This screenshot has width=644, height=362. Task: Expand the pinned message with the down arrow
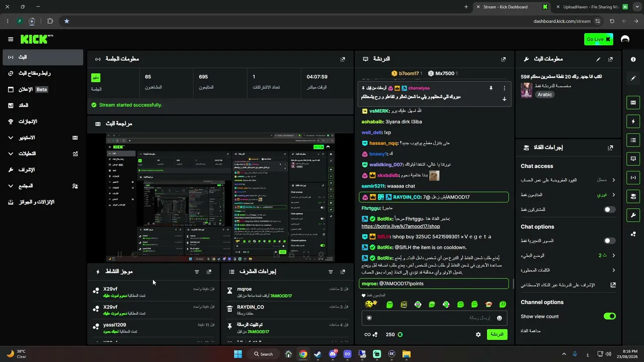[x=504, y=99]
